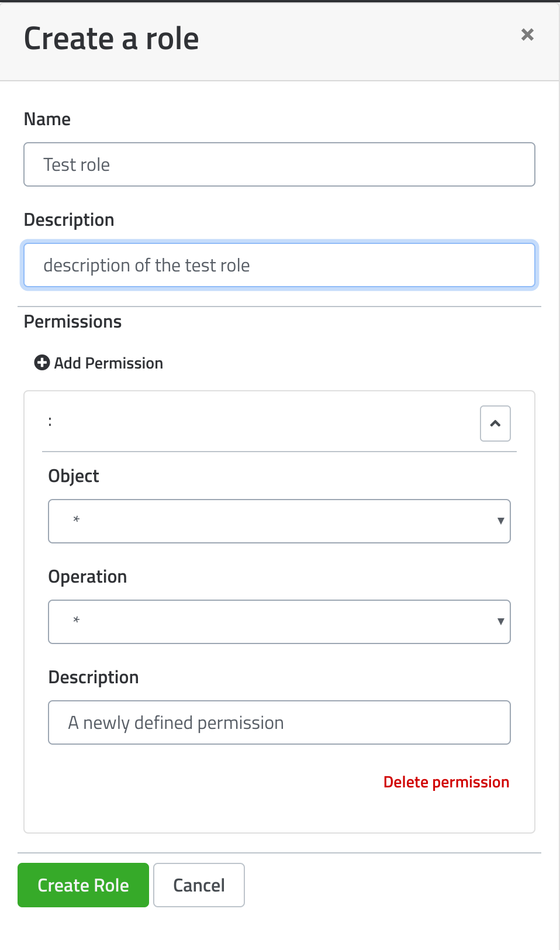The width and height of the screenshot is (560, 950).
Task: Click the Name field label
Action: [47, 119]
